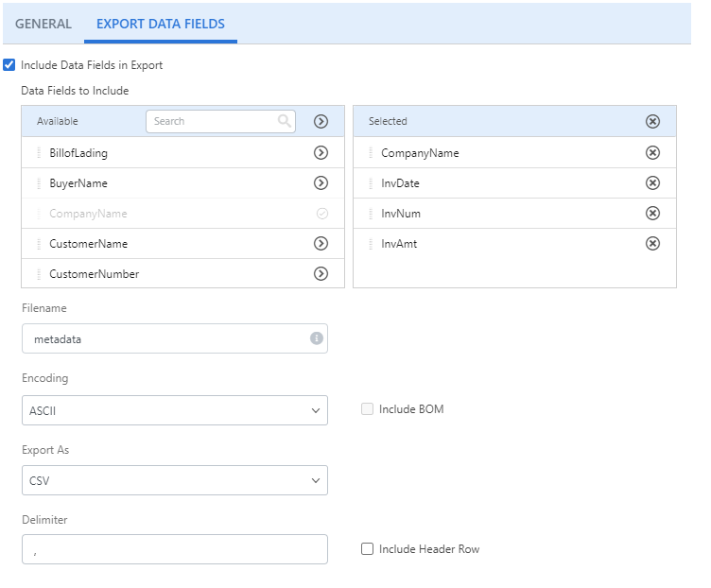Add CustomerNumber via its arrow icon

tap(321, 273)
